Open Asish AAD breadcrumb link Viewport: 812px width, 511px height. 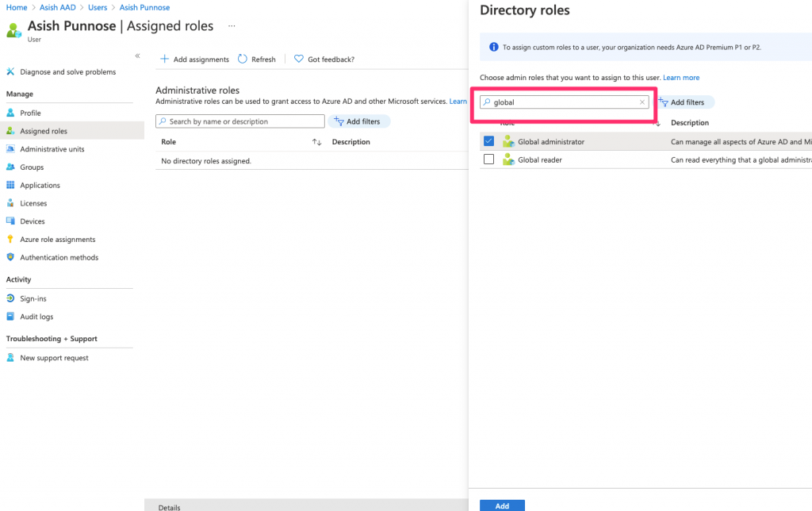tap(57, 7)
